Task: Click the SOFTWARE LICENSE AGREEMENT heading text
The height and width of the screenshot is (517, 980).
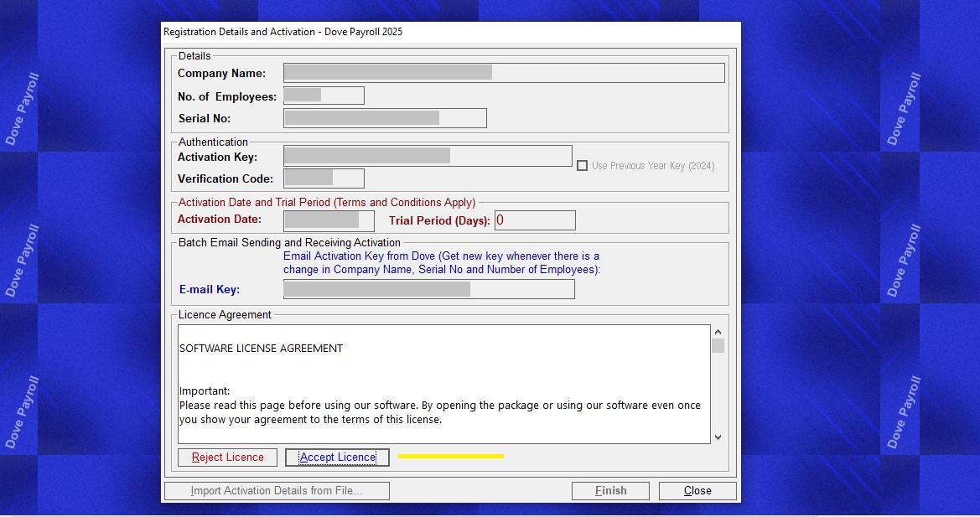Action: [x=262, y=349]
